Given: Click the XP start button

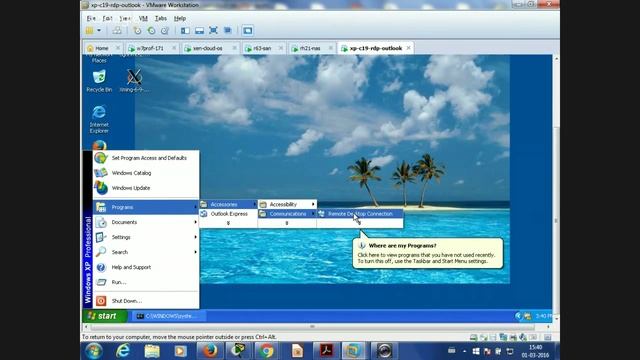Looking at the screenshot, I should coord(105,316).
